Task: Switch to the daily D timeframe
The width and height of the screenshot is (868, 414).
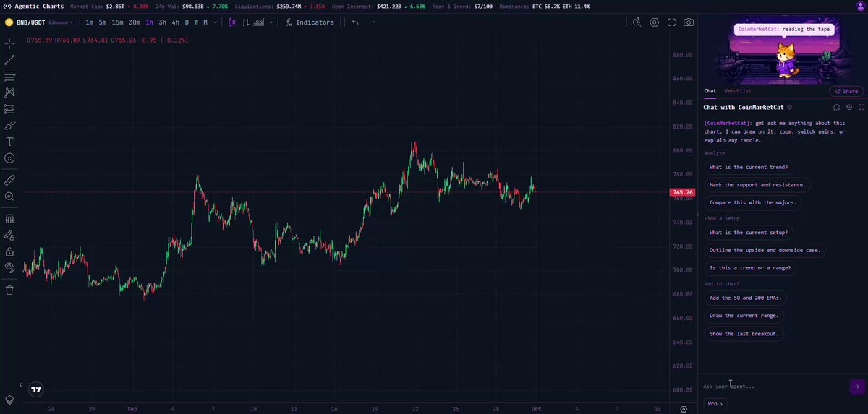Action: 187,22
